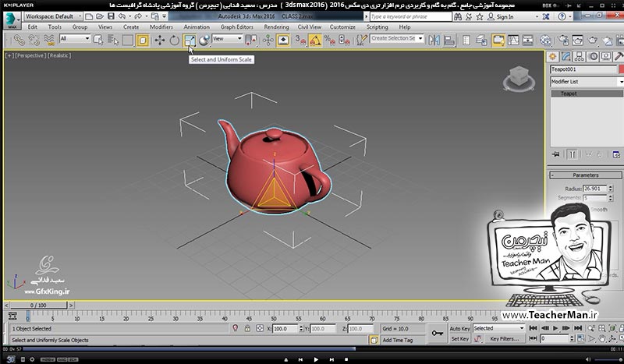
Task: Open the Material Editor icon
Action: pyautogui.click(x=545, y=40)
